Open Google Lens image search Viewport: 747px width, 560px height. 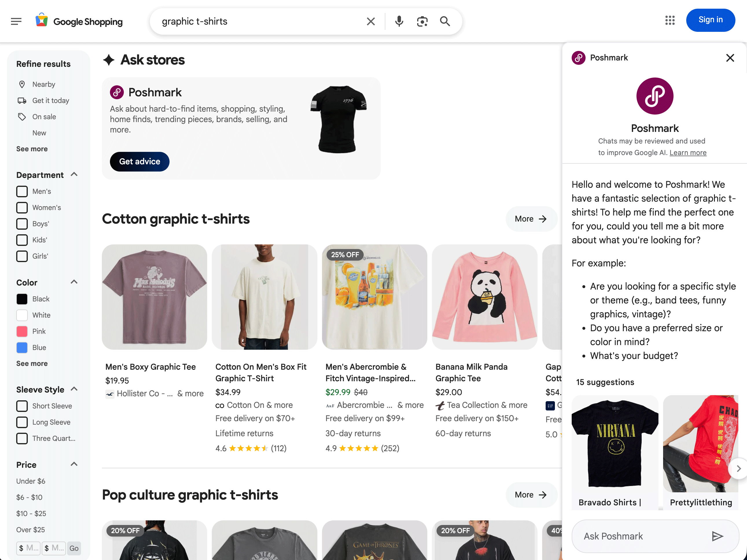[x=422, y=21]
